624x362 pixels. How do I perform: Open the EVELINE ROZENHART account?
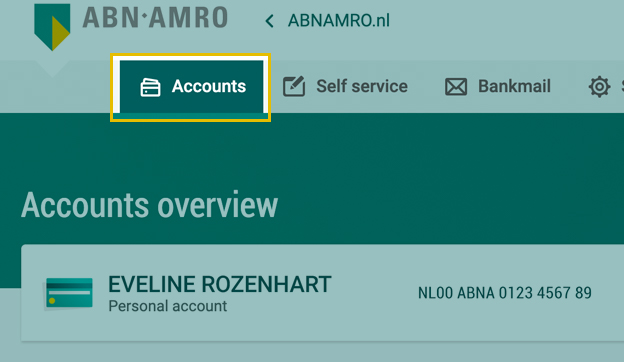click(x=220, y=284)
